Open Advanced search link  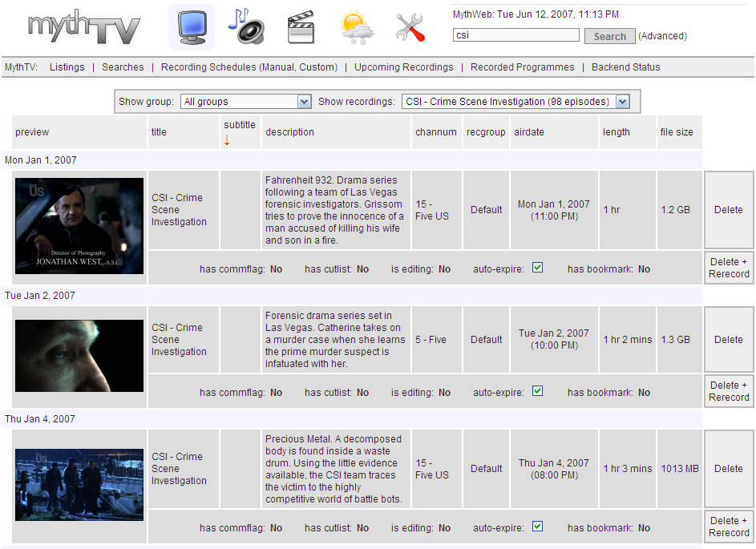(663, 36)
